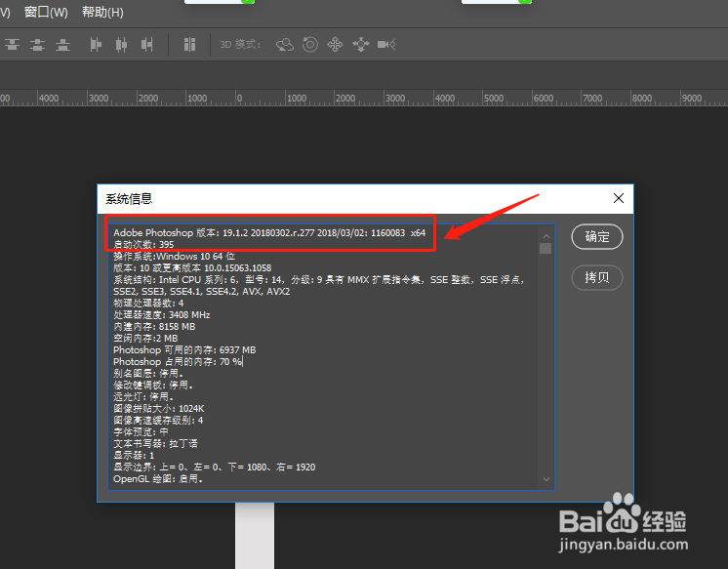Click the 空闲内存:2 MB line
728x569 pixels.
pyautogui.click(x=145, y=338)
